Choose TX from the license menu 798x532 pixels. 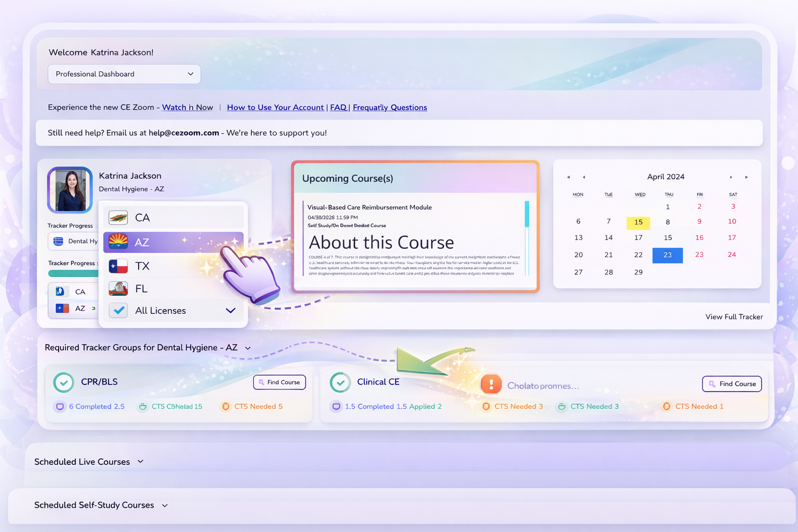pyautogui.click(x=174, y=266)
